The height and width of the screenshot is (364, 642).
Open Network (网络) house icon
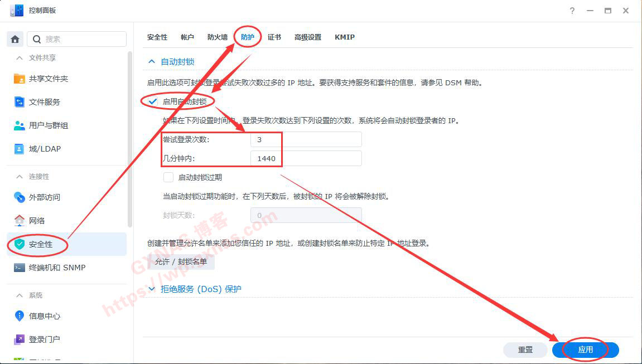tap(20, 221)
